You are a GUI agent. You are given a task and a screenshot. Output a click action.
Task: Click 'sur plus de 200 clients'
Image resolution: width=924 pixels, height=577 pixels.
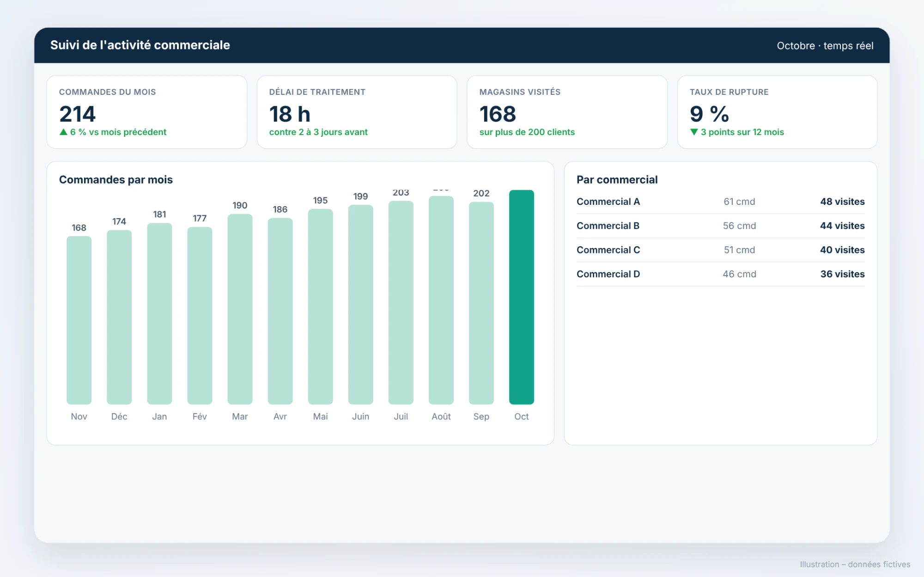527,132
